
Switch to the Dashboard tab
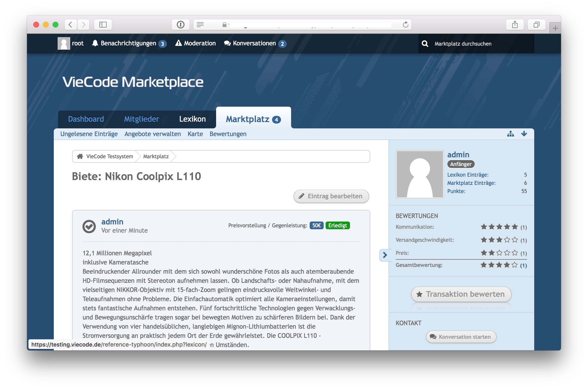(86, 119)
